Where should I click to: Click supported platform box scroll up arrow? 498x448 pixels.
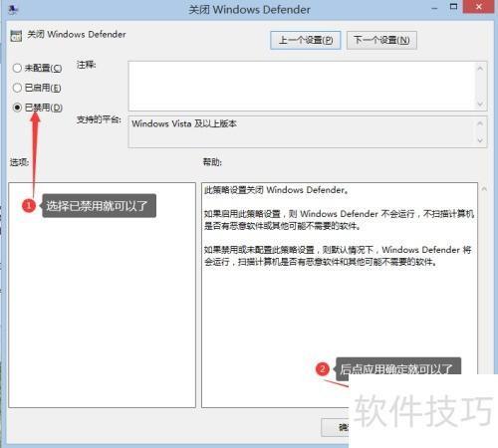(x=480, y=123)
